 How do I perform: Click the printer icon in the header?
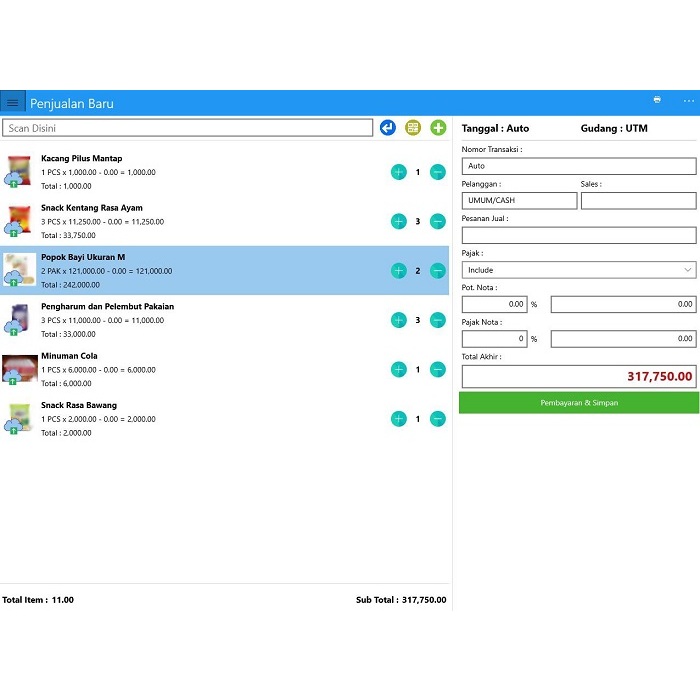657,100
